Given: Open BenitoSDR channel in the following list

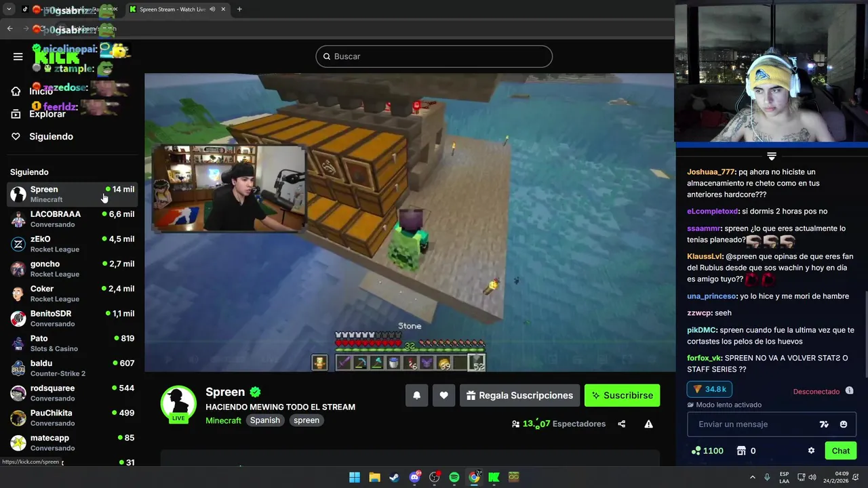Looking at the screenshot, I should pyautogui.click(x=73, y=319).
